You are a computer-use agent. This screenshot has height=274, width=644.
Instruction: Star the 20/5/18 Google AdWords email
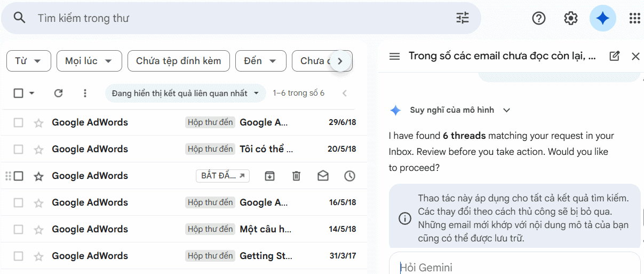pyautogui.click(x=38, y=149)
